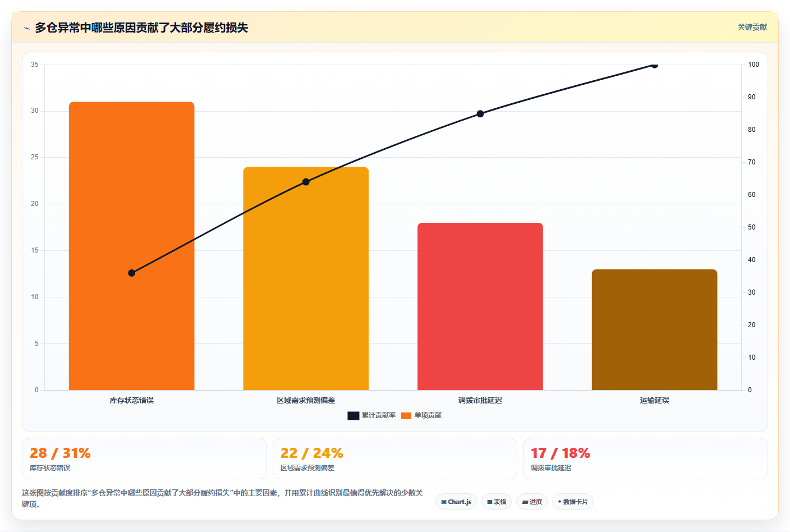
Task: Click the progress icon in 进度 chip
Action: 525,502
